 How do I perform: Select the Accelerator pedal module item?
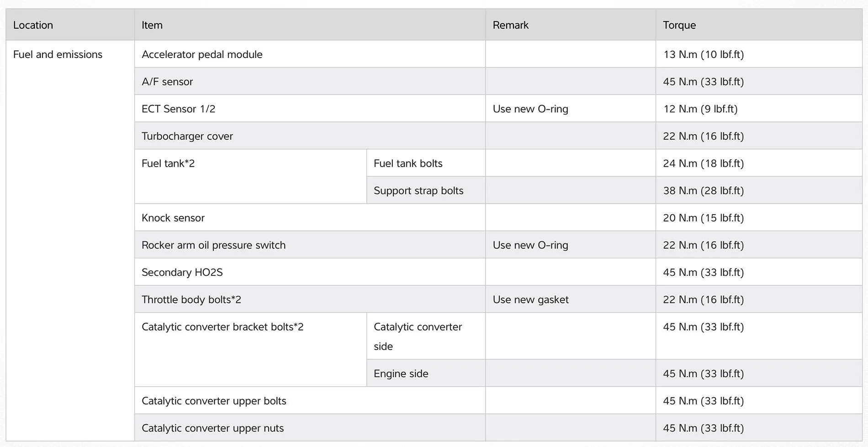tap(202, 54)
